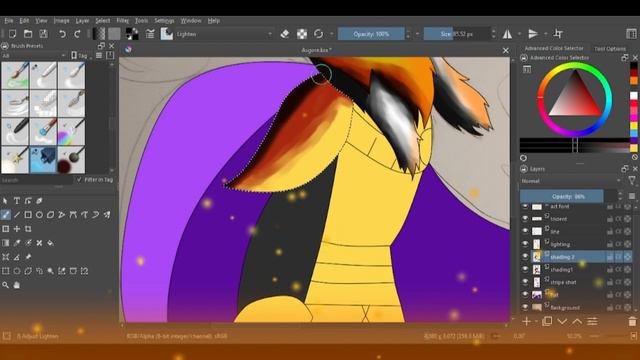Reload the original brush preset
The image size is (640, 360).
318,34
